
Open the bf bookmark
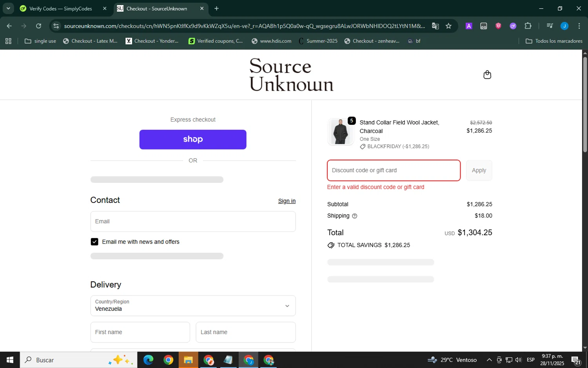(x=414, y=41)
